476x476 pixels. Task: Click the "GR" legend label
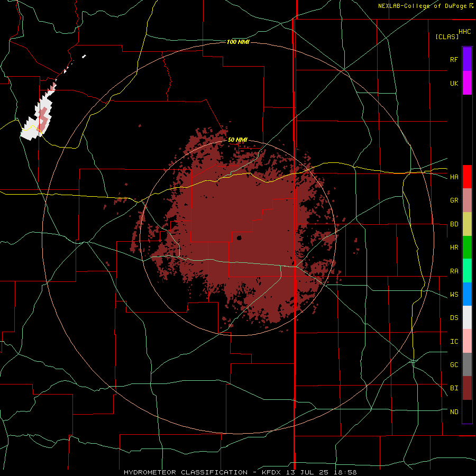(x=454, y=200)
